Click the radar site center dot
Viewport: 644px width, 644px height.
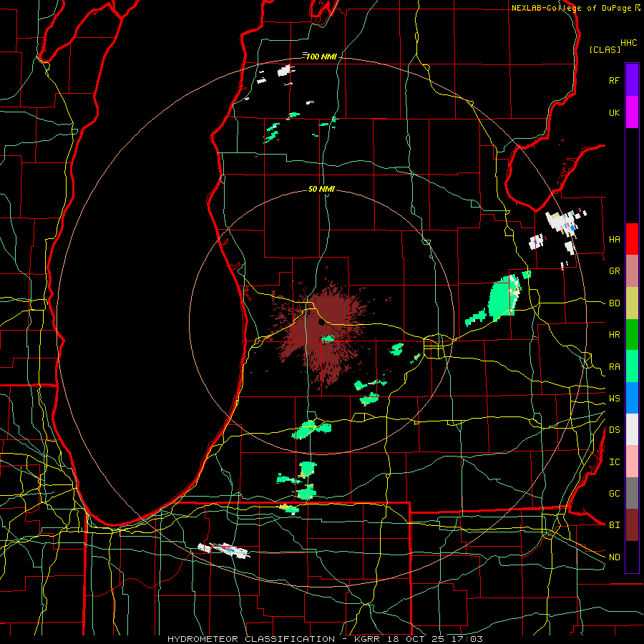coord(321,323)
